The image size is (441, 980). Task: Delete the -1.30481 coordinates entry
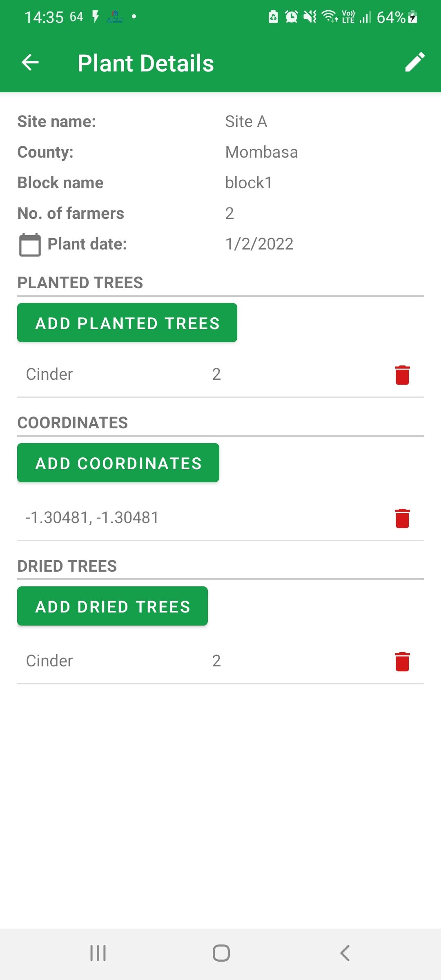pyautogui.click(x=402, y=518)
